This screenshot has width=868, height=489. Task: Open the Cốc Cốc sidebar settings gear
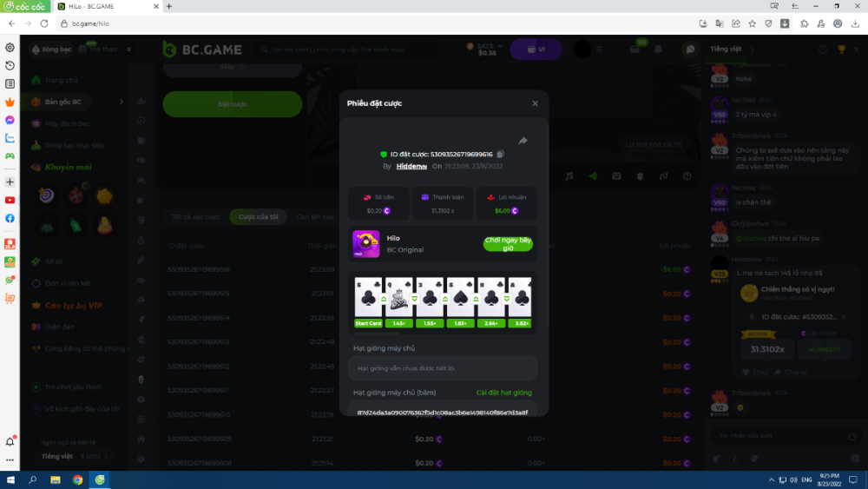coord(10,48)
